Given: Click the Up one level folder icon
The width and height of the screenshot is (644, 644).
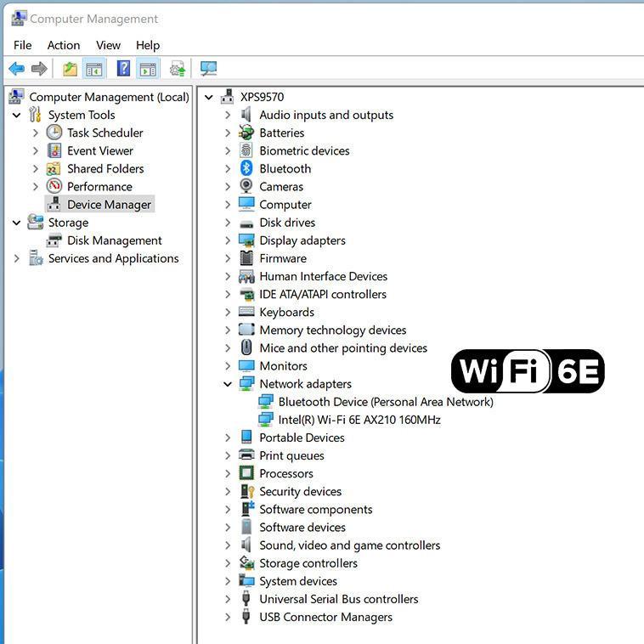Looking at the screenshot, I should pos(70,69).
